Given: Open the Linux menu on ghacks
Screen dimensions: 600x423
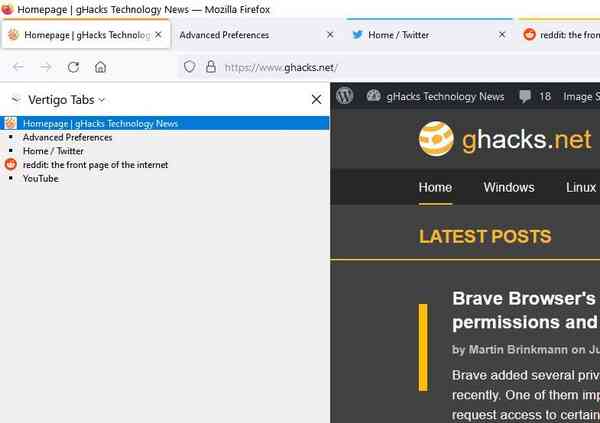Looking at the screenshot, I should click(581, 187).
